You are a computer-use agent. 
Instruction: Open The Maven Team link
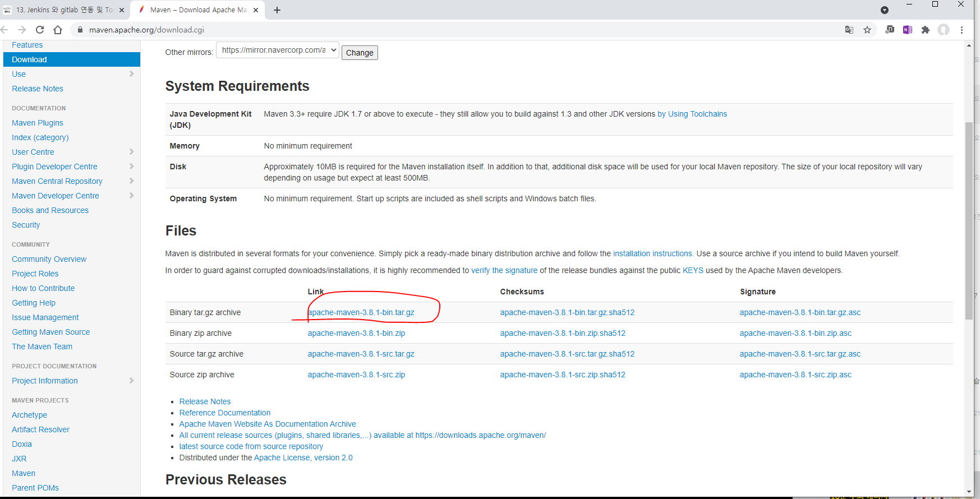click(x=42, y=346)
